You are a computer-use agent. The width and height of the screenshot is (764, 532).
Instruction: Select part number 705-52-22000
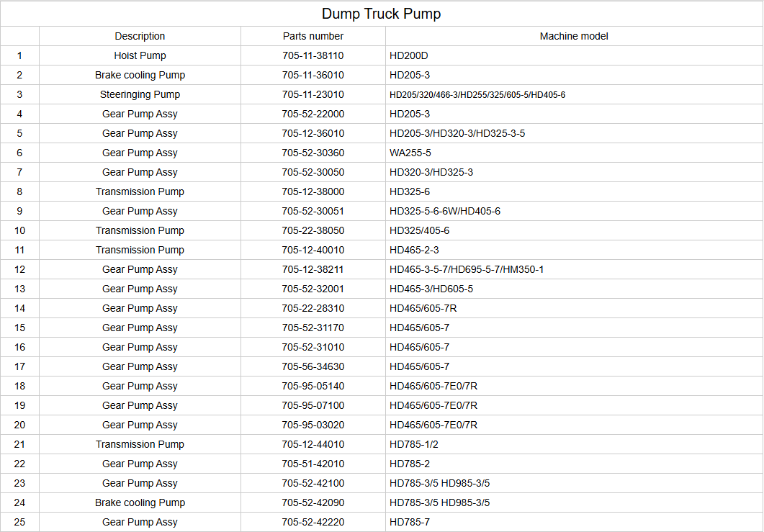313,114
